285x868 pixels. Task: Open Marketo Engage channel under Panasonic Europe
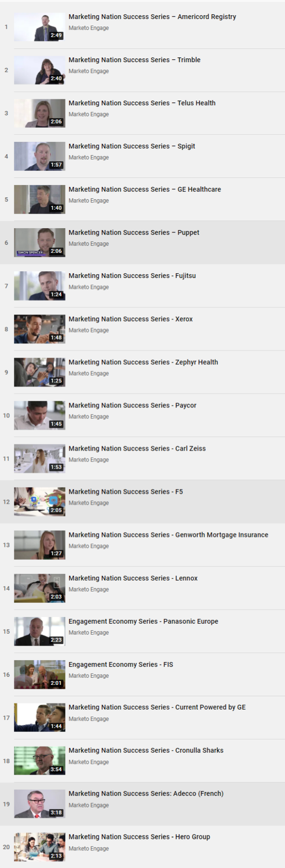click(89, 633)
